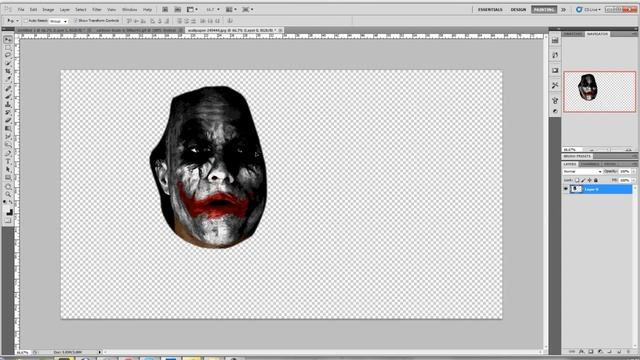Select the Gradient tool

tap(8, 129)
